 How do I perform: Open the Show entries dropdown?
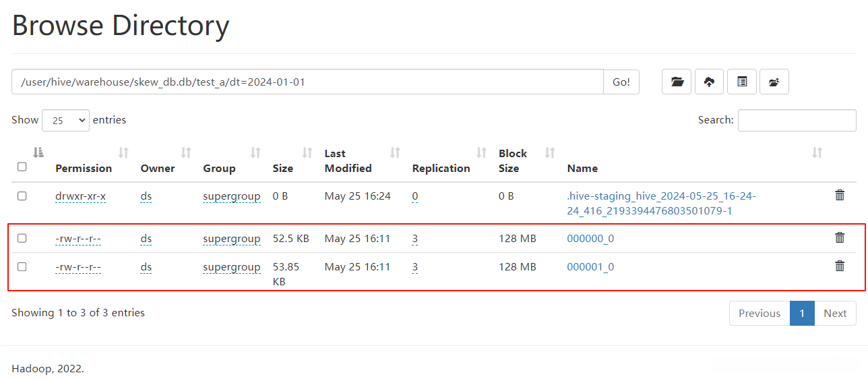(x=65, y=121)
